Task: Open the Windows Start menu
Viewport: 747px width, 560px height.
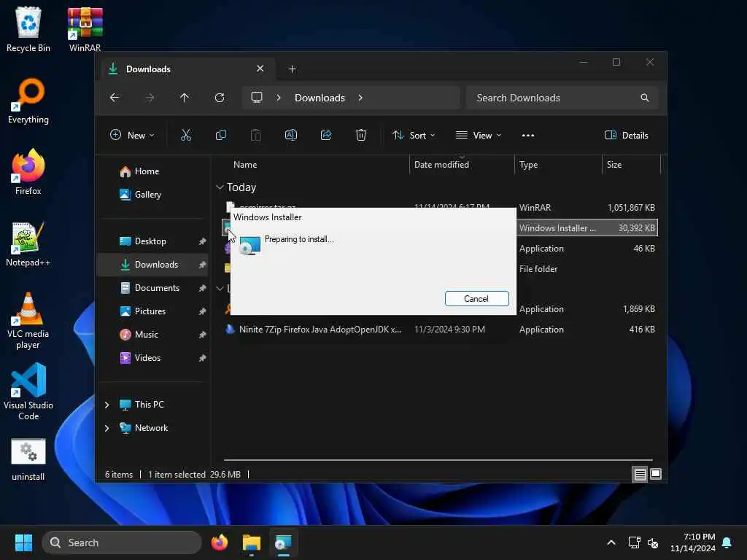Action: 23,542
